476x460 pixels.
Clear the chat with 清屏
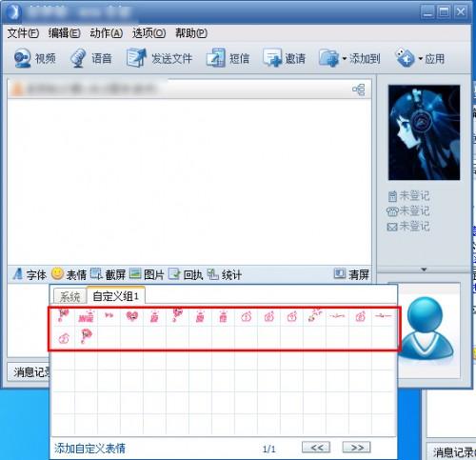tap(351, 274)
